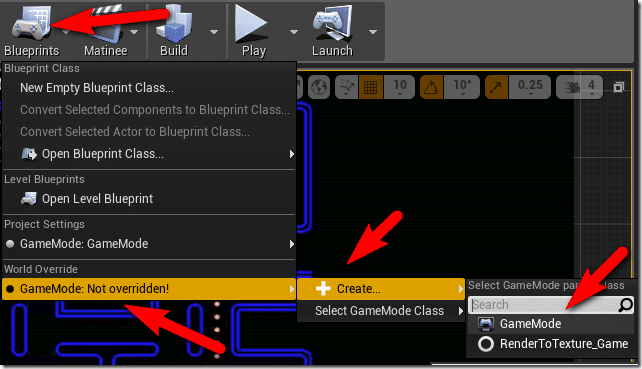Toggle grid snapping icon in viewport
Screen dimensions: 642x369
371,87
